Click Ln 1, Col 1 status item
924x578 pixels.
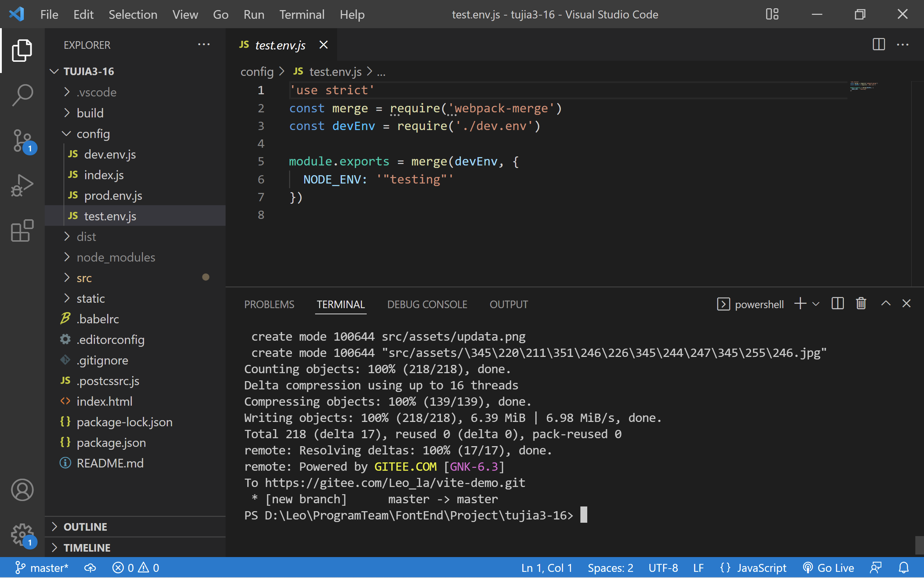tap(547, 568)
